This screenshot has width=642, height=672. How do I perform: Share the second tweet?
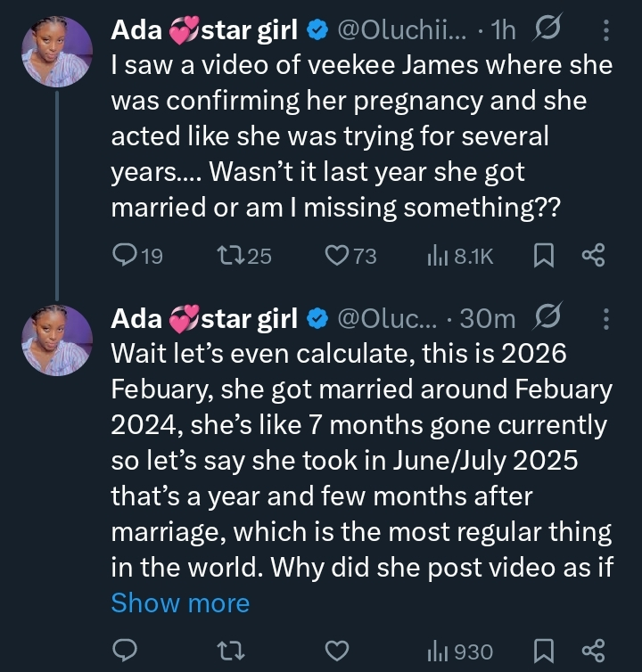593,651
